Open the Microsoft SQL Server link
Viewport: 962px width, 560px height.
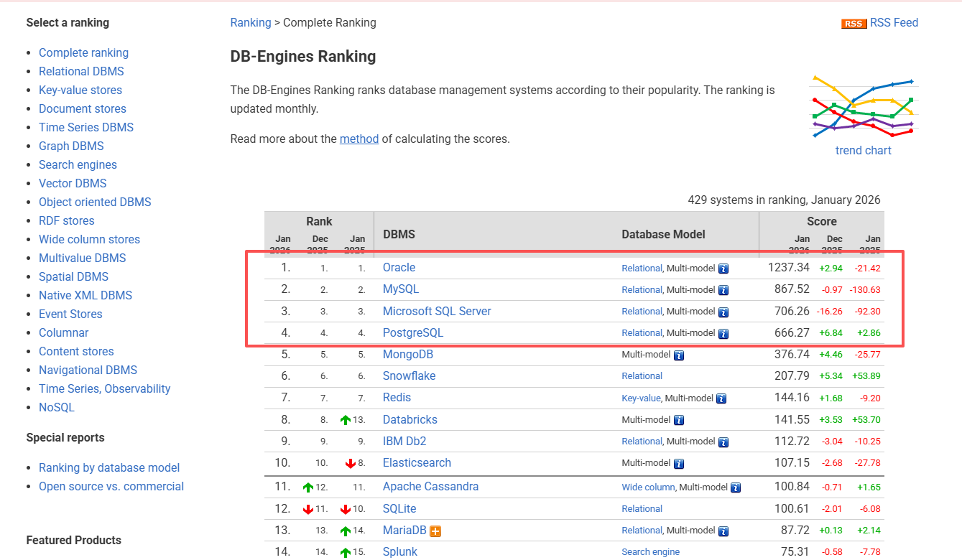pyautogui.click(x=437, y=311)
